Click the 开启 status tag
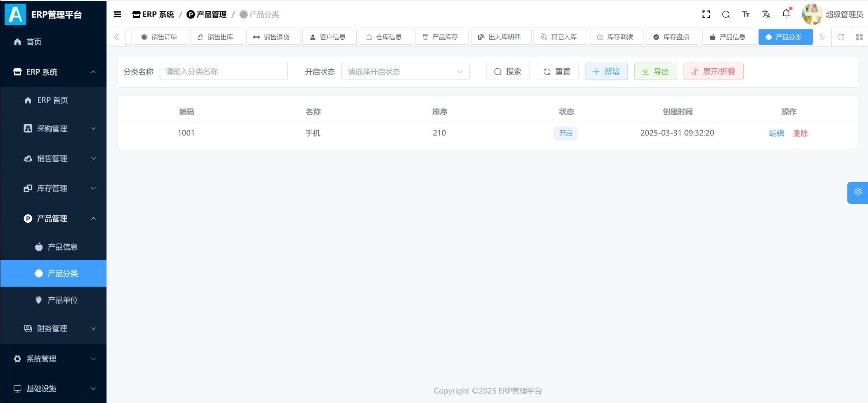 (x=566, y=133)
